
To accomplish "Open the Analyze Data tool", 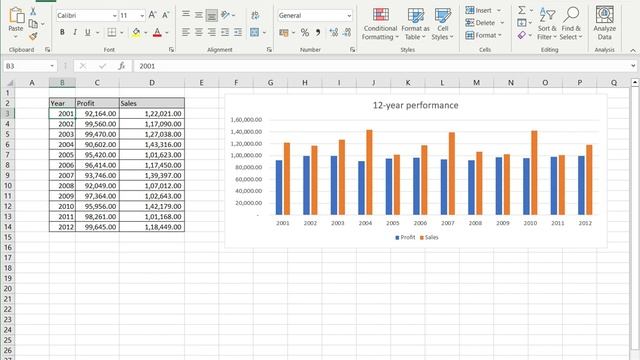I will (604, 23).
